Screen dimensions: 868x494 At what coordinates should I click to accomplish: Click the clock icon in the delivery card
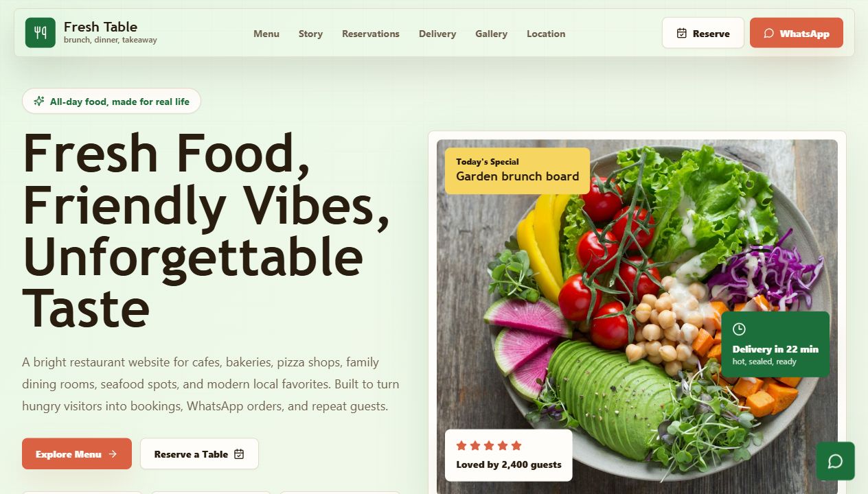point(739,329)
